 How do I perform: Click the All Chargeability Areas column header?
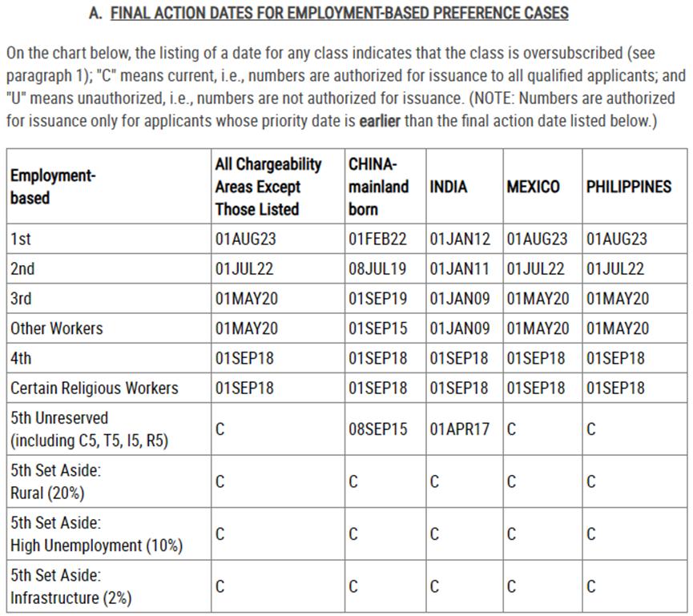point(268,187)
